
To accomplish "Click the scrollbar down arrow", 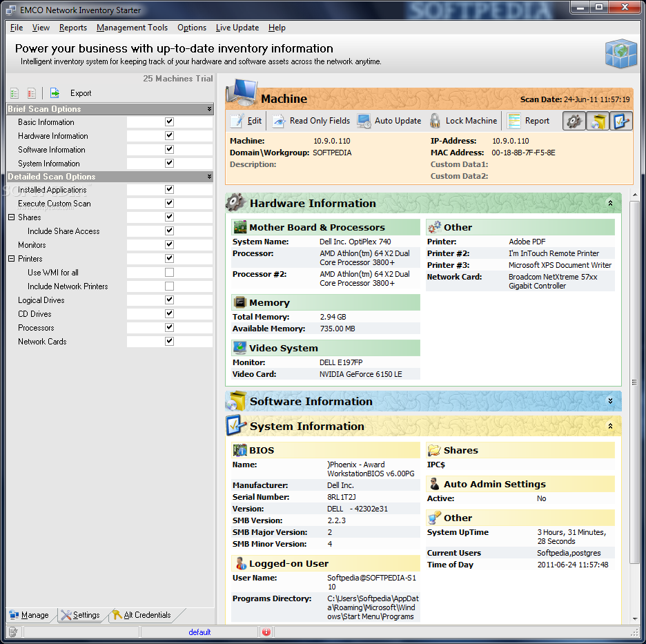I will [x=634, y=618].
